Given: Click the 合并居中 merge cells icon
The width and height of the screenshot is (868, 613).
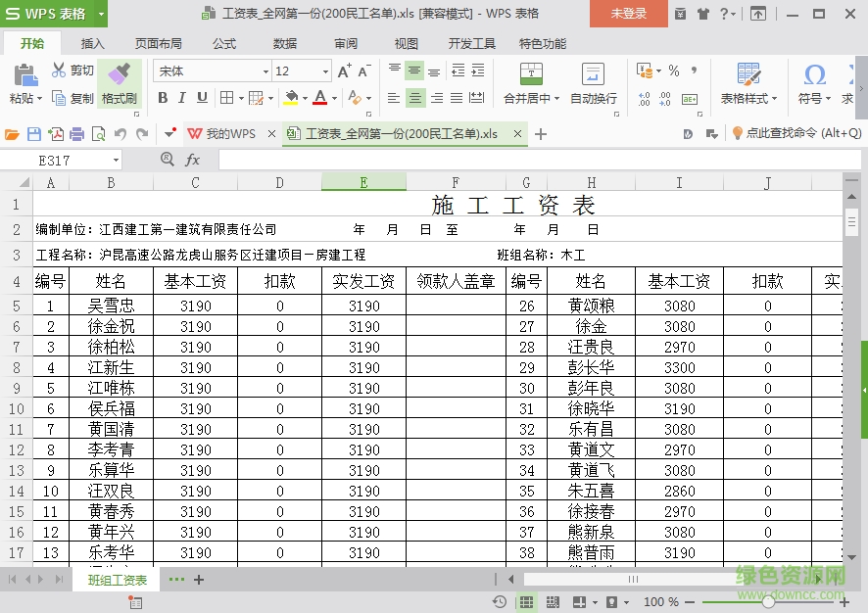Looking at the screenshot, I should click(x=530, y=73).
